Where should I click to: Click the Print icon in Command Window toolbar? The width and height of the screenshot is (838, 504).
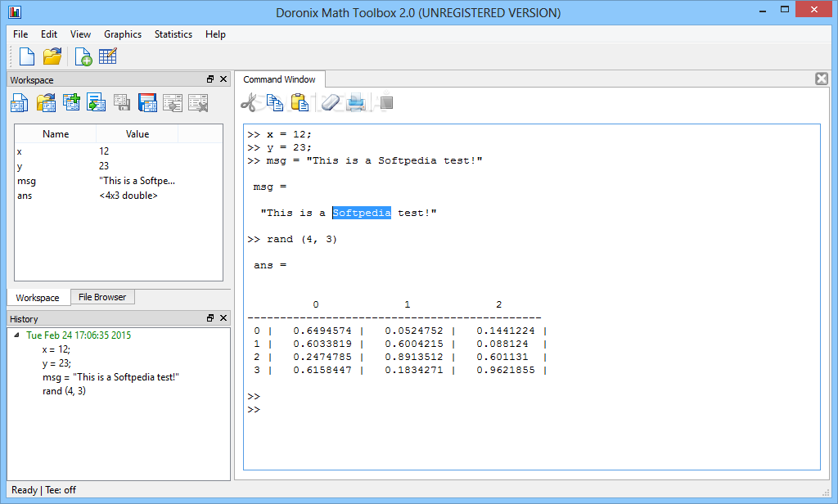pyautogui.click(x=356, y=102)
